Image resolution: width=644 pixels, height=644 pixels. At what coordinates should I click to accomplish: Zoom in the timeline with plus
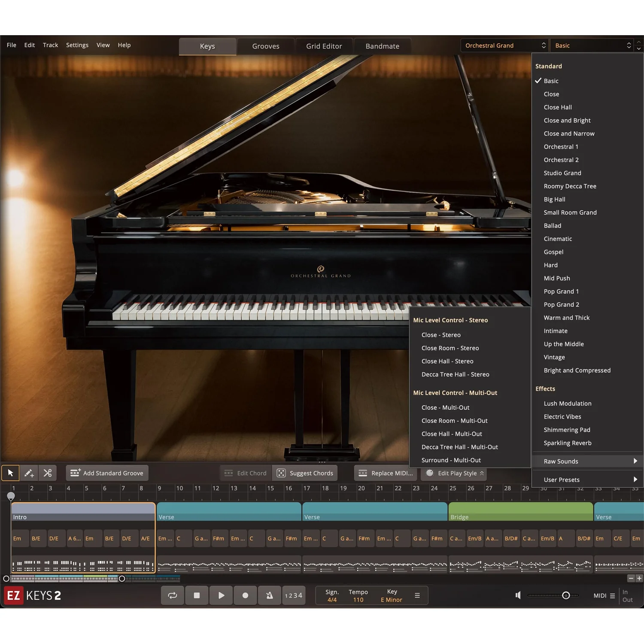[639, 578]
